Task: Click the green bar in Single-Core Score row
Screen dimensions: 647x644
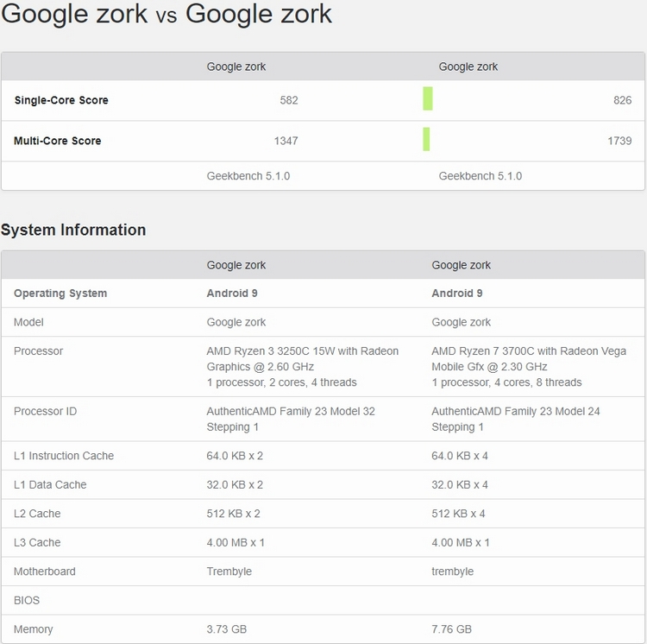Action: (427, 99)
